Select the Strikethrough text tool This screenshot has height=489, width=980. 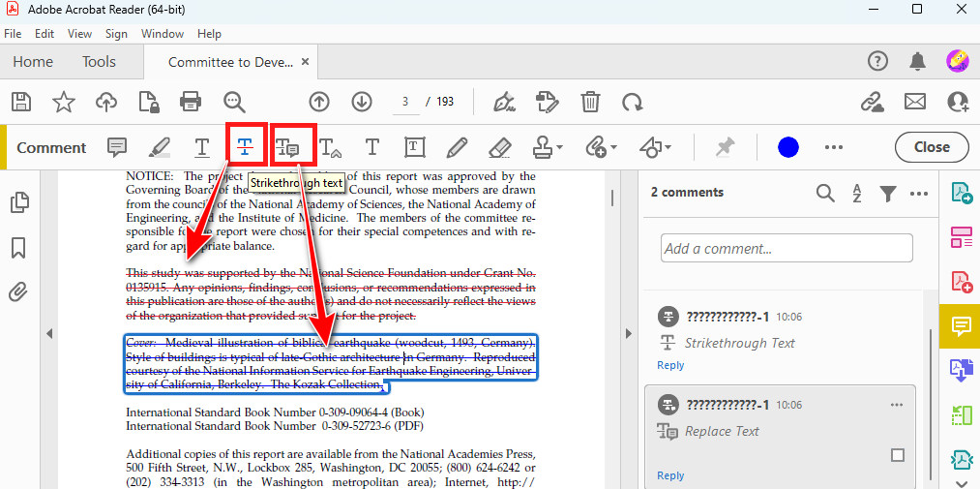click(x=246, y=147)
